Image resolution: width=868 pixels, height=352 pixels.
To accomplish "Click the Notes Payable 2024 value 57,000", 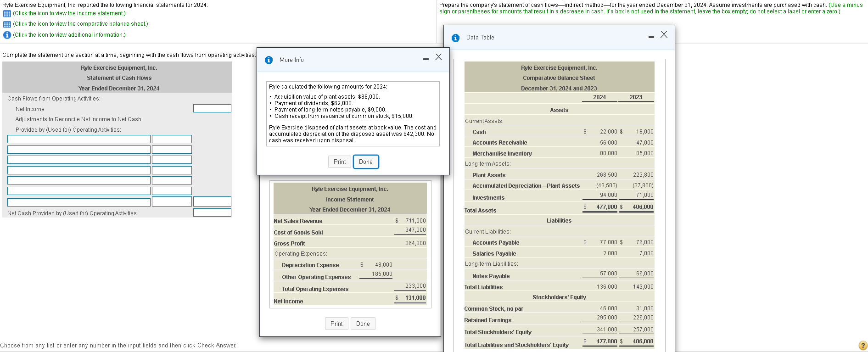I will pyautogui.click(x=609, y=274).
